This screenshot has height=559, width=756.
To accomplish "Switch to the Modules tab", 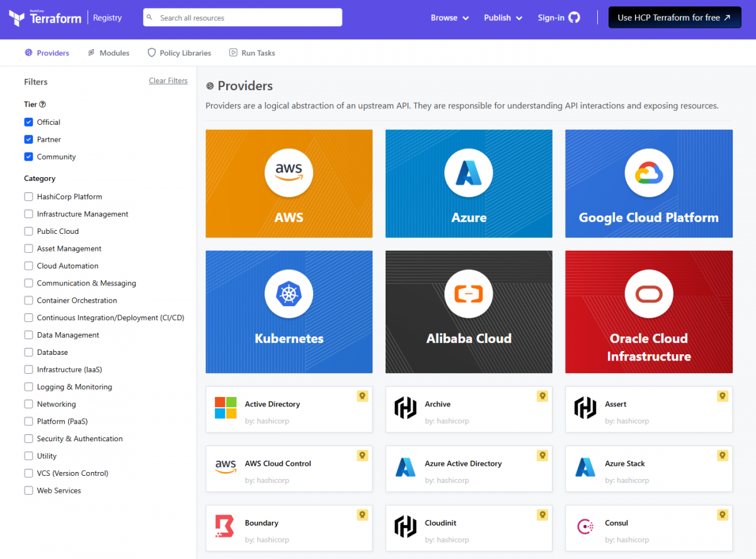I will [108, 52].
